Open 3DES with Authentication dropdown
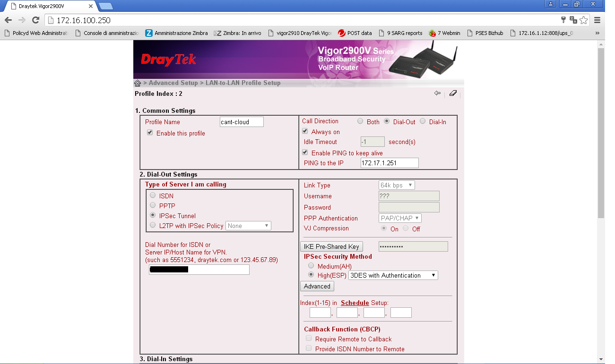This screenshot has height=364, width=615. pyautogui.click(x=393, y=275)
